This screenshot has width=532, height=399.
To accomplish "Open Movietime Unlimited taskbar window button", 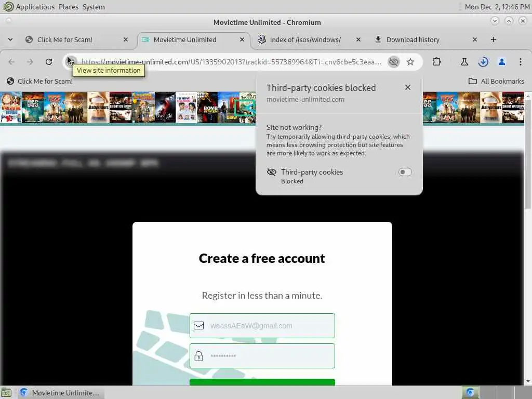I will click(60, 393).
